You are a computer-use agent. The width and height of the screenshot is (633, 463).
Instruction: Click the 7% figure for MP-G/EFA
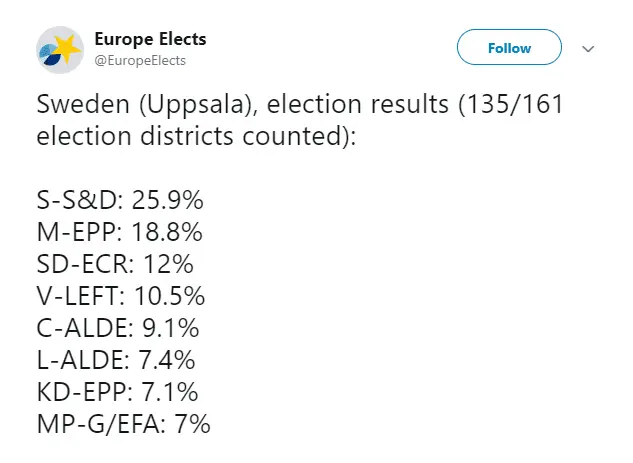[x=190, y=423]
